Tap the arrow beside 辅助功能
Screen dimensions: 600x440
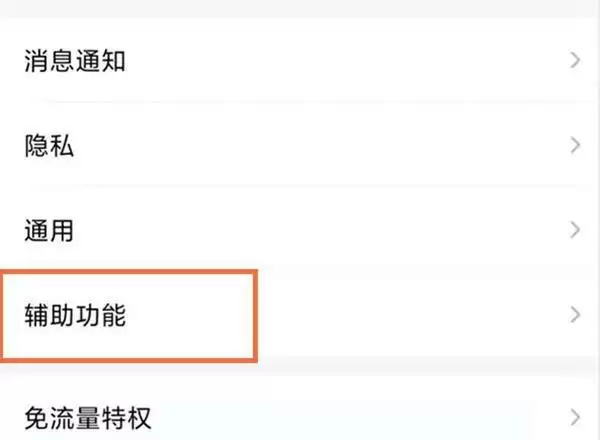[x=575, y=315]
